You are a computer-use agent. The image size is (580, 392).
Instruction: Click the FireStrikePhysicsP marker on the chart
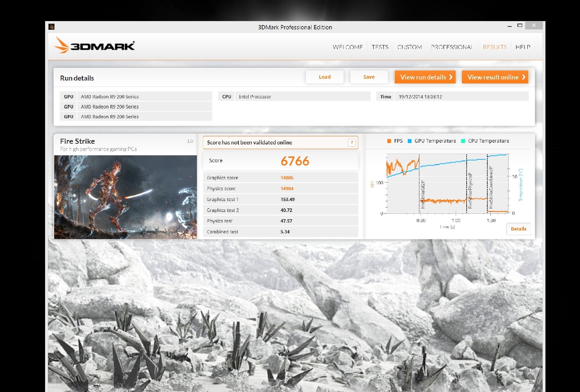(470, 191)
